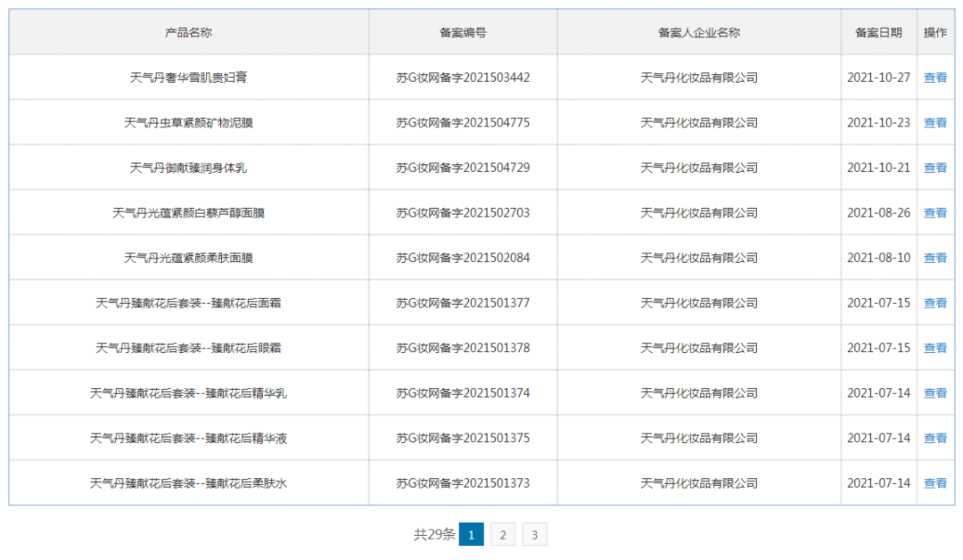Select product name 天气丹臻献花后套装--臻献花后柔肤水
The width and height of the screenshot is (963, 560).
[x=188, y=483]
